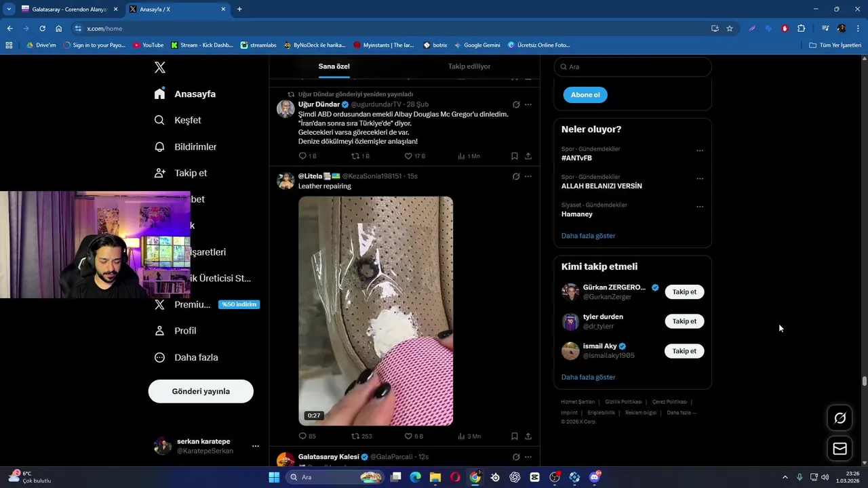Switch to Galatasaray - Corendon Alanya tab
Viewport: 868px width, 488px height.
coord(68,9)
